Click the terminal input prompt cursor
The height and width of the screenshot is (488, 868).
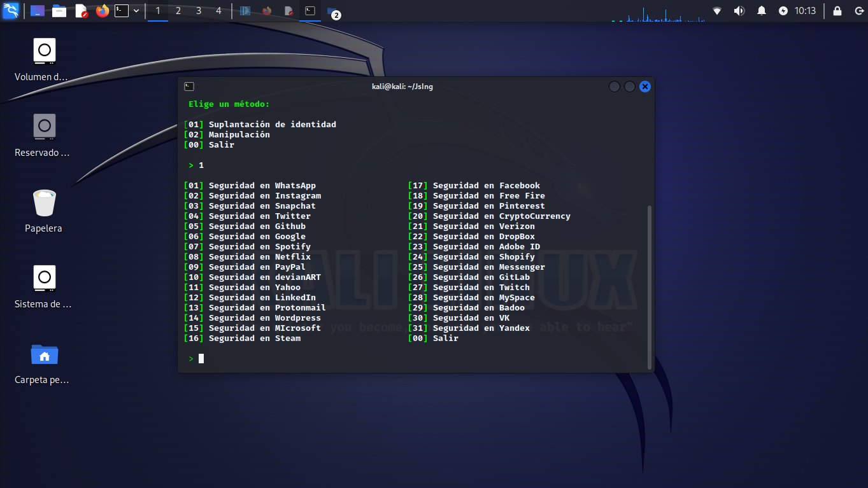pyautogui.click(x=201, y=359)
